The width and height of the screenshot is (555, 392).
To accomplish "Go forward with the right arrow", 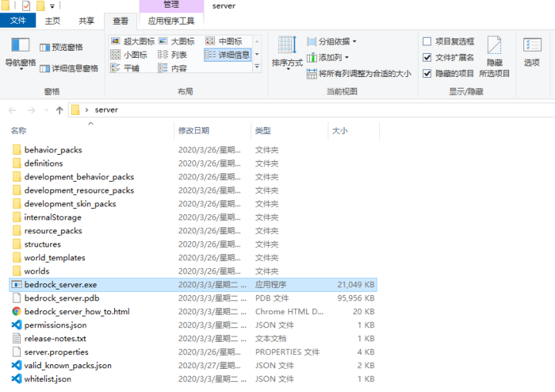I will (x=31, y=110).
